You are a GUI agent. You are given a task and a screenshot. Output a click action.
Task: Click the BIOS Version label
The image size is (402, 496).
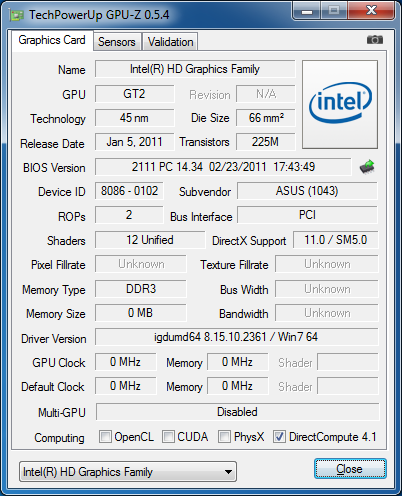point(54,168)
